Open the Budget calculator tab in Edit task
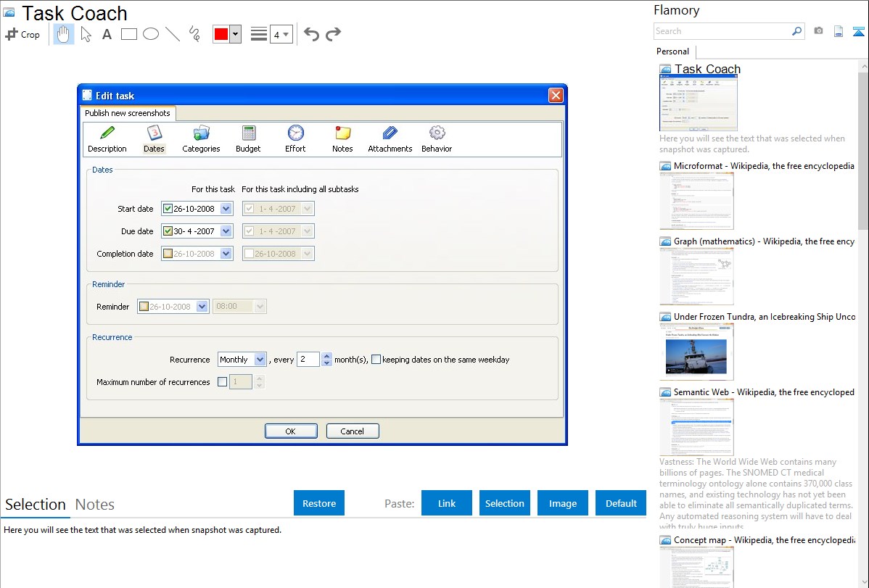The image size is (869, 588). [x=248, y=139]
